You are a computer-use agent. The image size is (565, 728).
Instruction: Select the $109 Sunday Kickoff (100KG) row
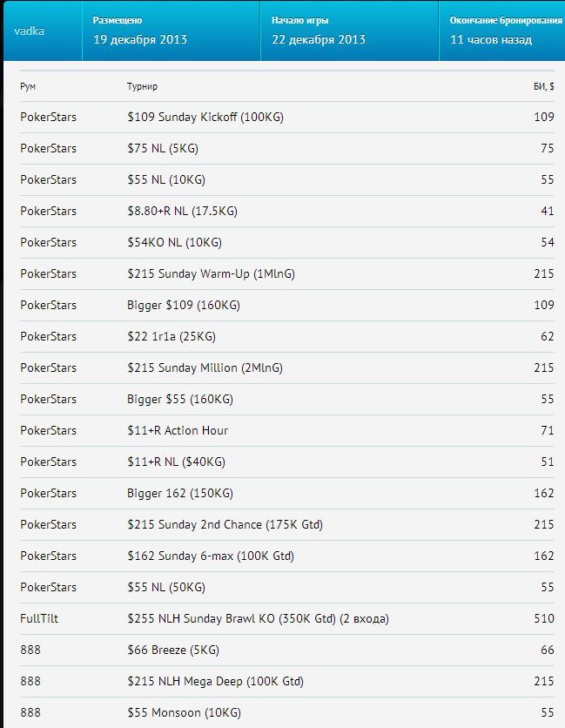287,117
